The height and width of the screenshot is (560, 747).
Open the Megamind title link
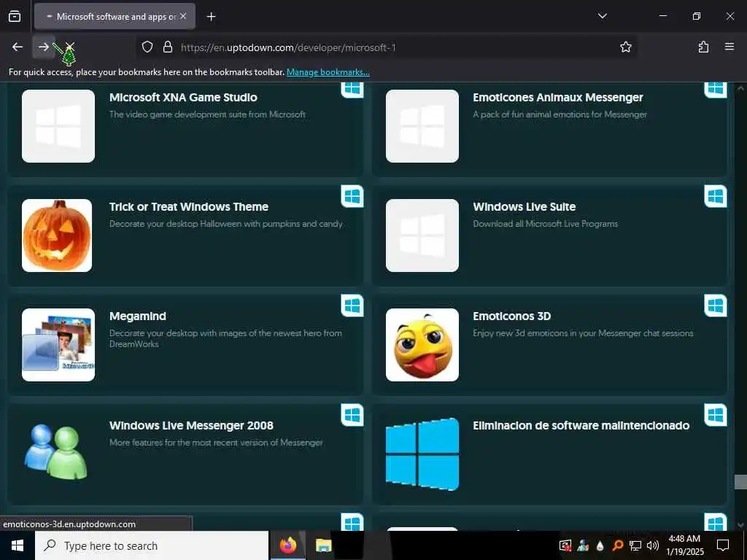click(138, 316)
